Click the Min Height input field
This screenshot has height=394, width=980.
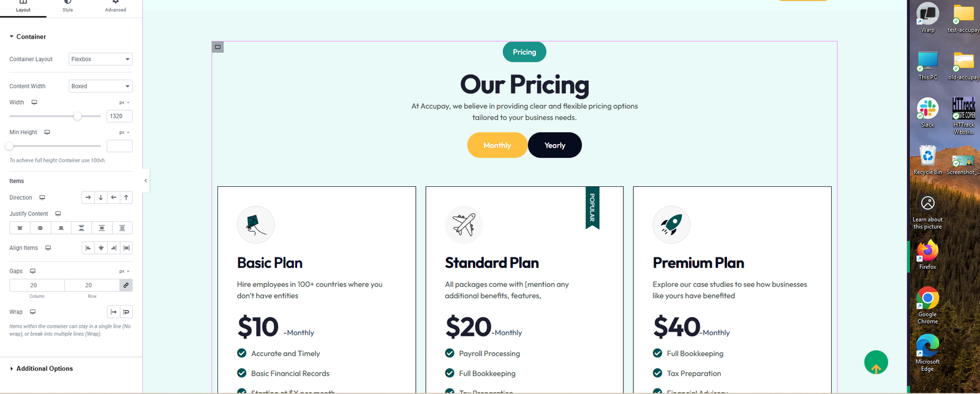[119, 146]
